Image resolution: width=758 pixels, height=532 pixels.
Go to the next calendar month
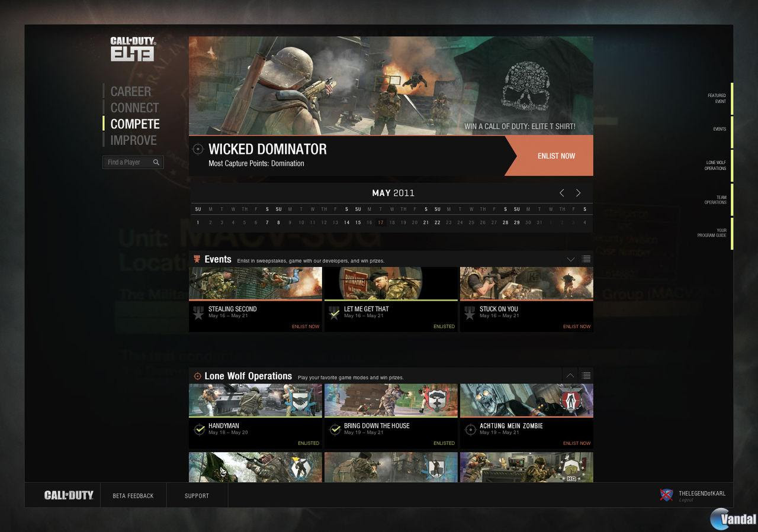pos(579,193)
